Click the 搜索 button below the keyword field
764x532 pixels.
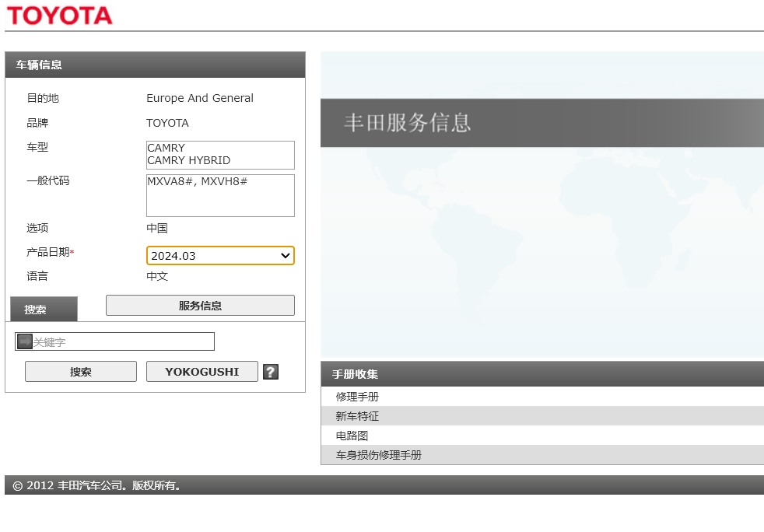(81, 372)
